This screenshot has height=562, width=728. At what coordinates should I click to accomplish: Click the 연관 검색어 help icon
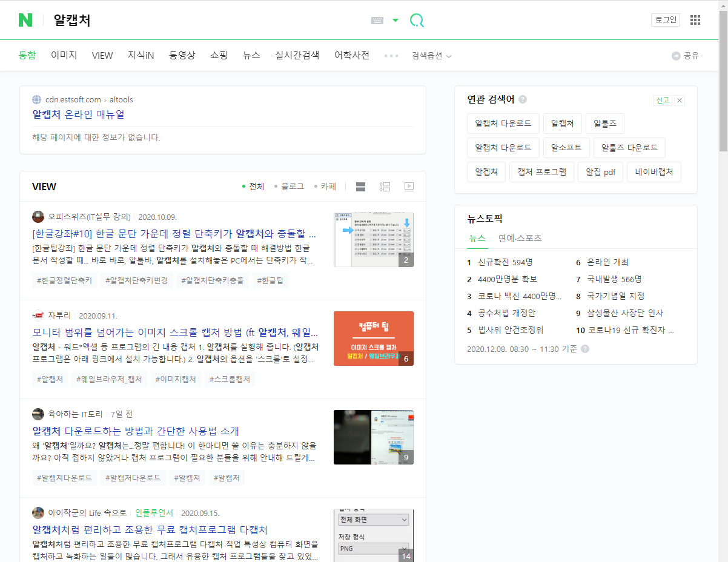(x=523, y=99)
